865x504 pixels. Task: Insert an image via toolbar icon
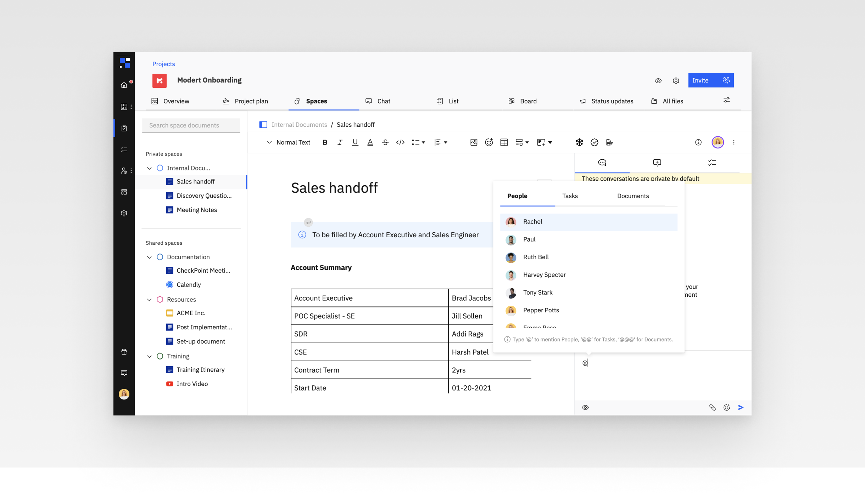click(474, 142)
